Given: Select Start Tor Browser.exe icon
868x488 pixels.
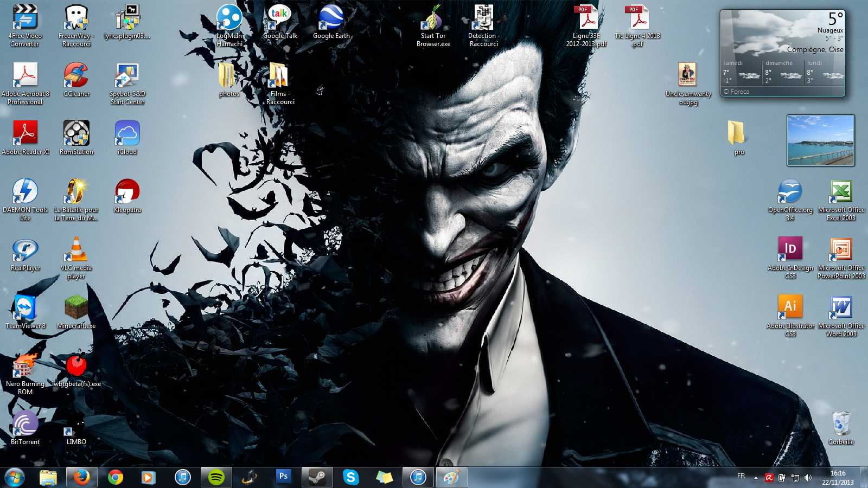Looking at the screenshot, I should 433,25.
